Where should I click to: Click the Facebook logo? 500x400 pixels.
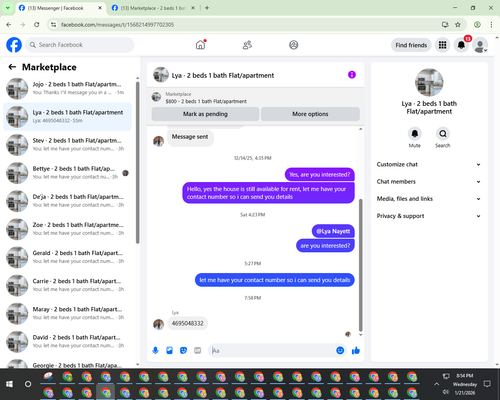[x=14, y=45]
